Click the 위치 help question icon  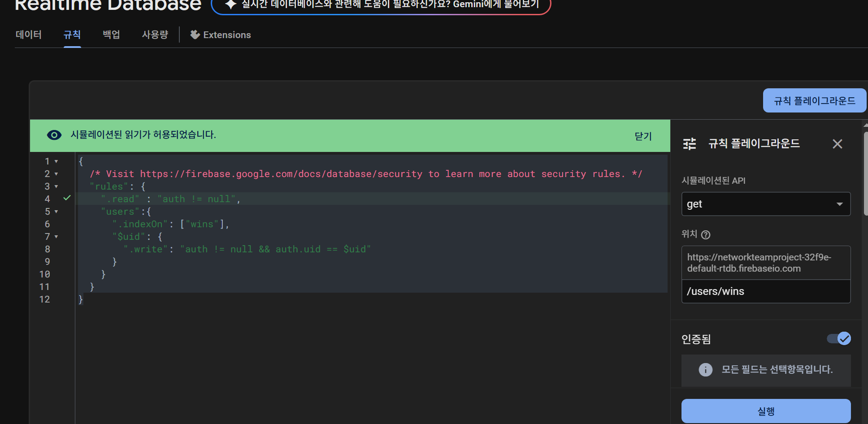pyautogui.click(x=706, y=234)
